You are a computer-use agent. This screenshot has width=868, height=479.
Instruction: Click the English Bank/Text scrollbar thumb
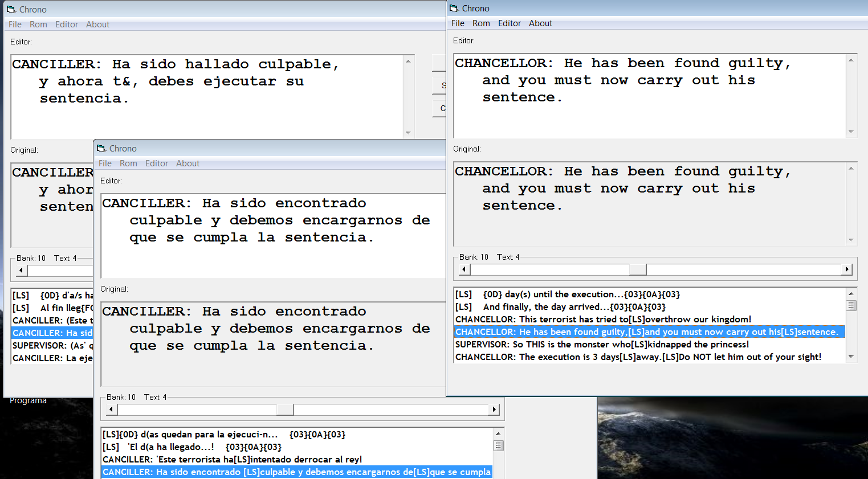638,269
